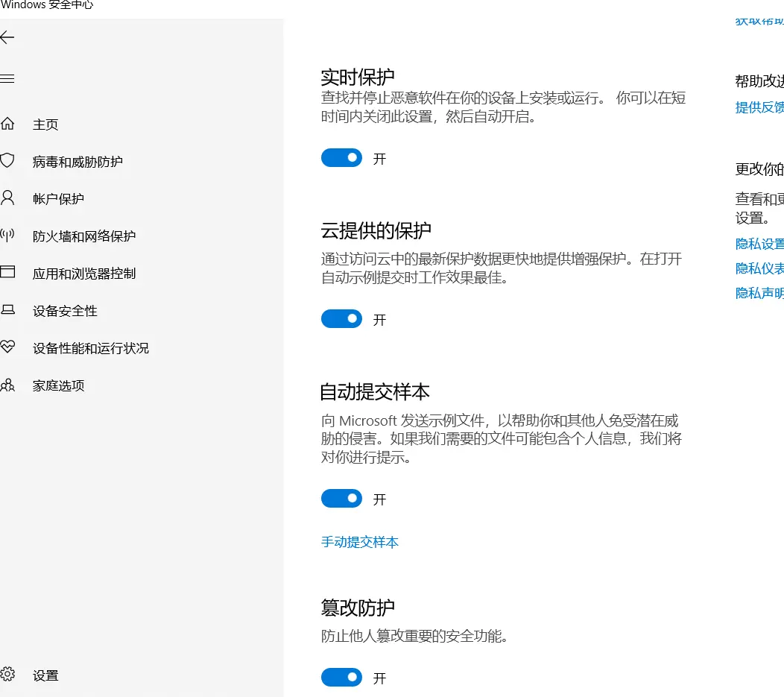Open 设备安全性 in the sidebar
The height and width of the screenshot is (697, 784).
click(x=65, y=311)
